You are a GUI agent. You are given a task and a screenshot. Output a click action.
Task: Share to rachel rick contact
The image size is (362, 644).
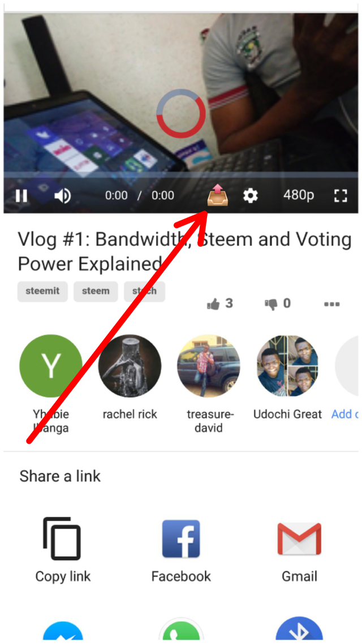[x=130, y=366]
